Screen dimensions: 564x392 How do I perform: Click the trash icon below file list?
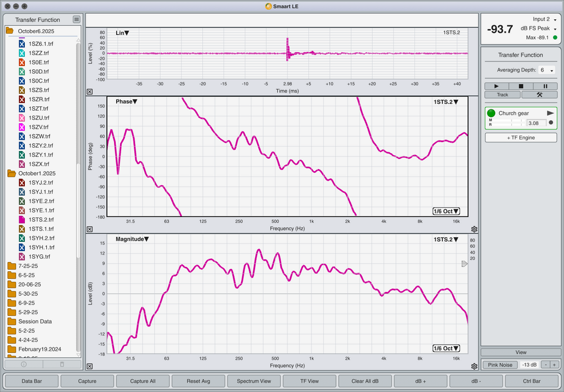[62, 364]
